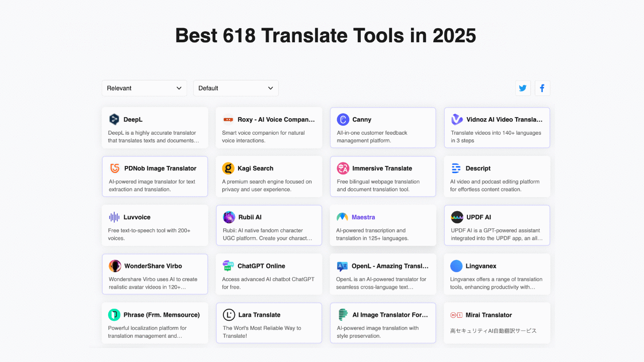This screenshot has width=644, height=362.
Task: Click the Mirai Translator icon
Action: (456, 315)
